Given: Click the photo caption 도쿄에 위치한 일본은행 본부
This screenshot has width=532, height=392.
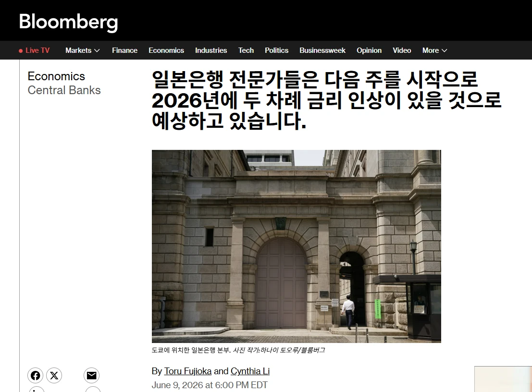Looking at the screenshot, I should coord(191,350).
